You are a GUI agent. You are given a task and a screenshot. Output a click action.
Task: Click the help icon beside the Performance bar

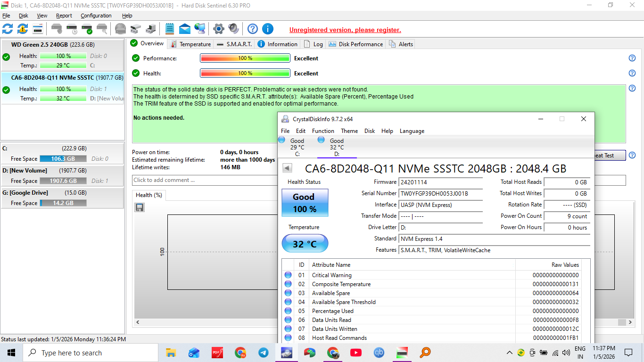pos(632,58)
